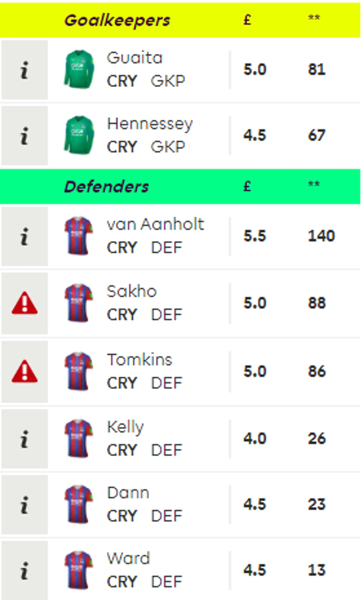364x600 pixels.
Task: Select player name Tomkins
Action: coord(140,360)
